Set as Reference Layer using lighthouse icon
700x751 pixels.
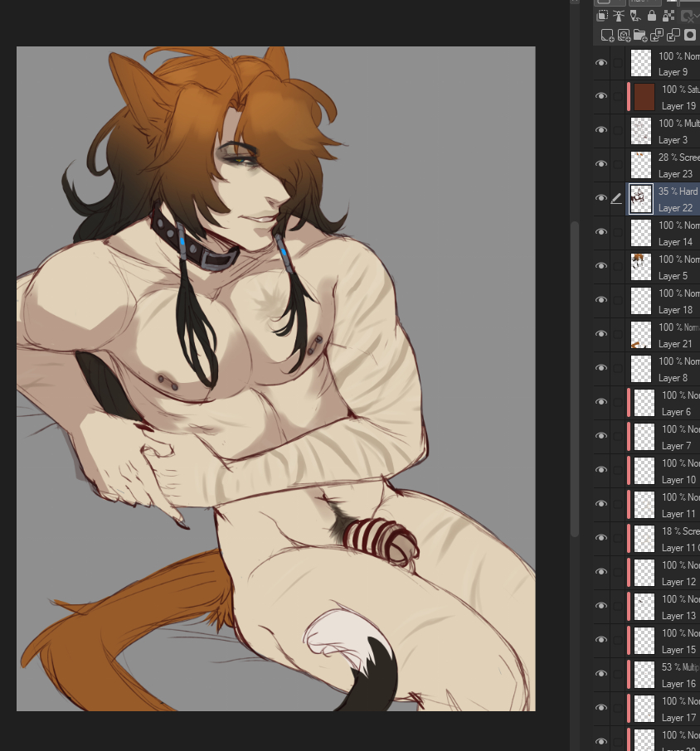pyautogui.click(x=620, y=16)
